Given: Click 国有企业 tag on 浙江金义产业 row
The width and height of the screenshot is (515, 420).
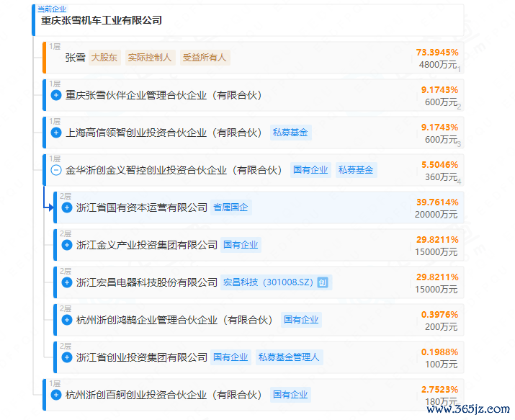Looking at the screenshot, I should (x=241, y=245).
